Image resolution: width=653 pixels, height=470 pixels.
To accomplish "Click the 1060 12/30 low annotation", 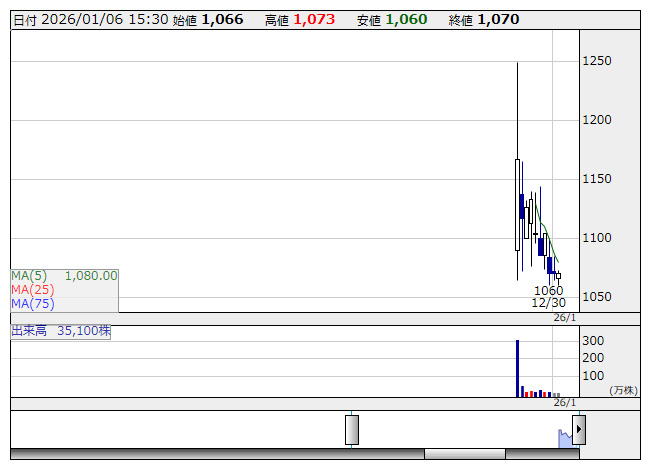I will click(x=548, y=296).
